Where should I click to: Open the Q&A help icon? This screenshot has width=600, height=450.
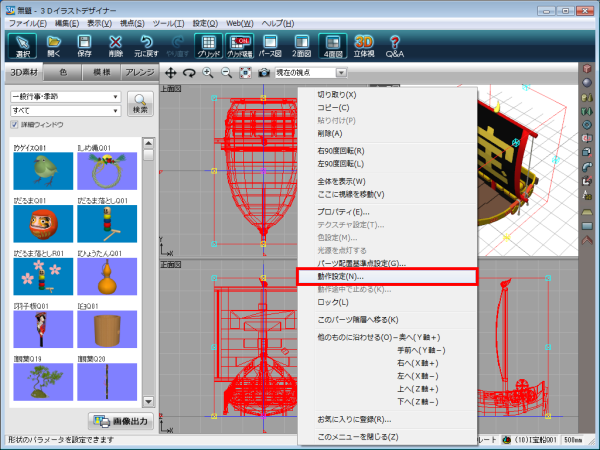(396, 44)
